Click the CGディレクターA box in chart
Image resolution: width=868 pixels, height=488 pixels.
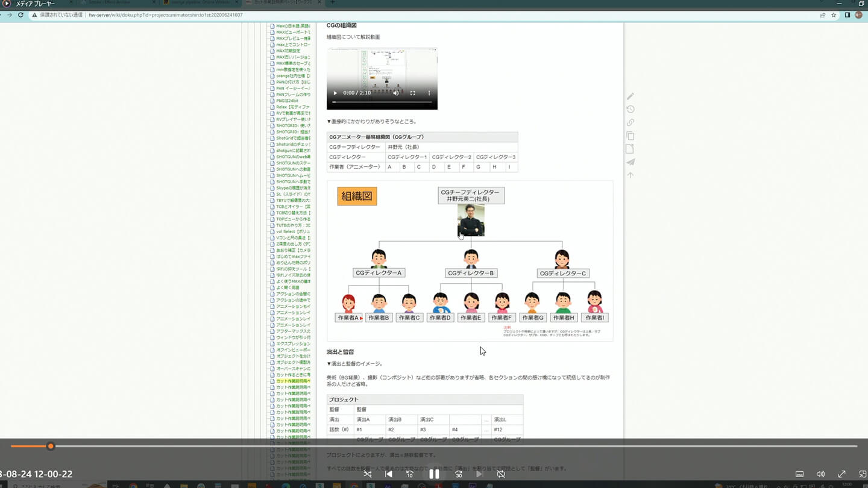pyautogui.click(x=379, y=273)
